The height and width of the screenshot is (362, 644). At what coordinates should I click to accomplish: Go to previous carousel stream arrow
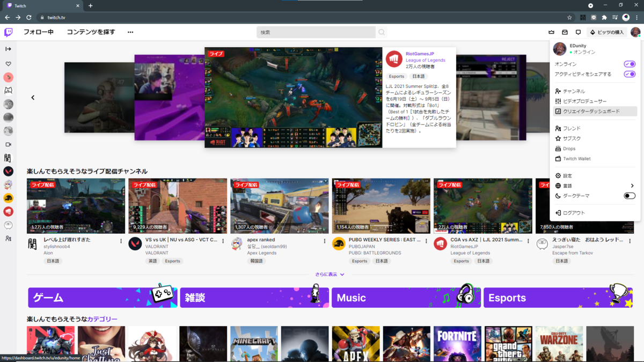pyautogui.click(x=33, y=98)
